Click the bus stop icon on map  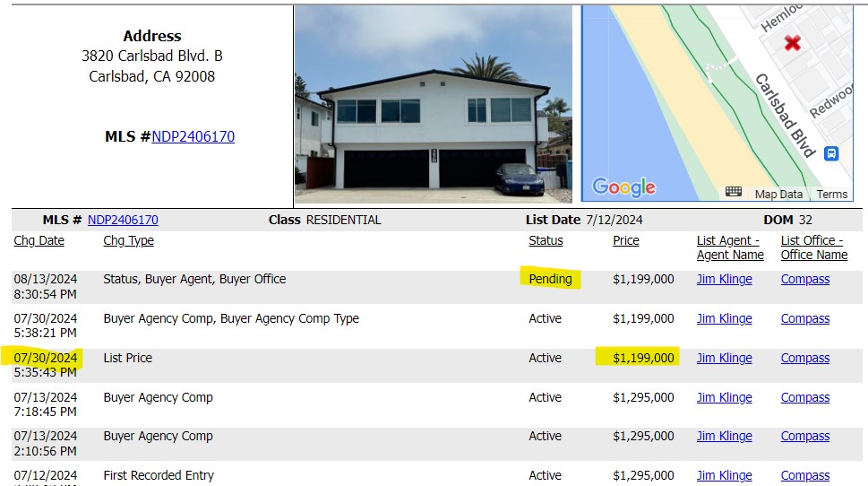click(x=831, y=153)
